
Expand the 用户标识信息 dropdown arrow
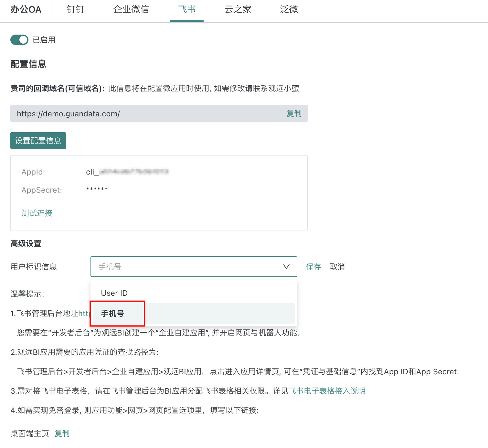pyautogui.click(x=286, y=267)
